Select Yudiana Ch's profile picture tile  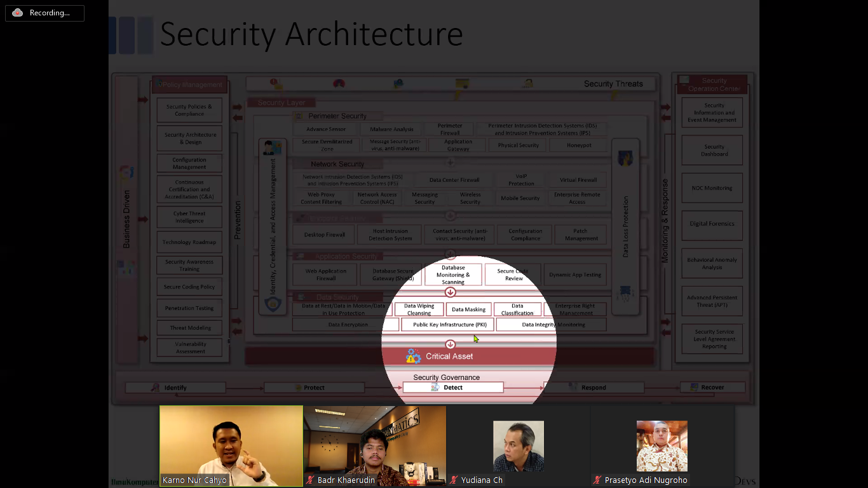(518, 445)
